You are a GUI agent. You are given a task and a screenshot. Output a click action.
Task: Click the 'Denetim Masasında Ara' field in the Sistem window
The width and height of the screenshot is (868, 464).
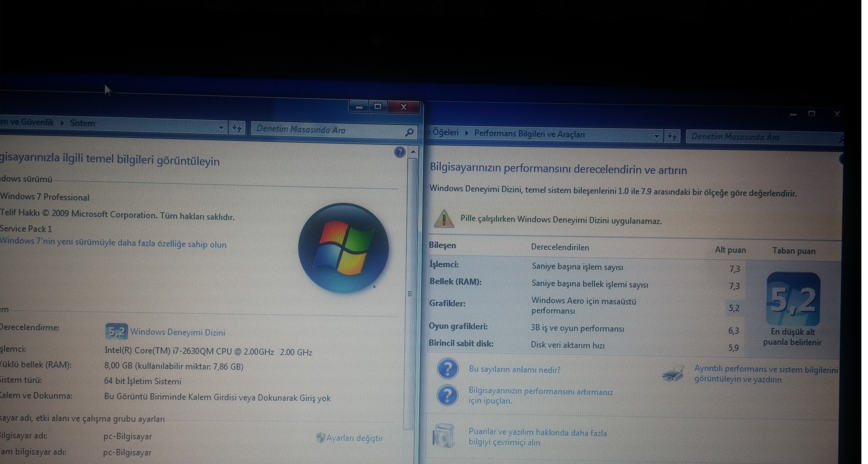tap(325, 130)
